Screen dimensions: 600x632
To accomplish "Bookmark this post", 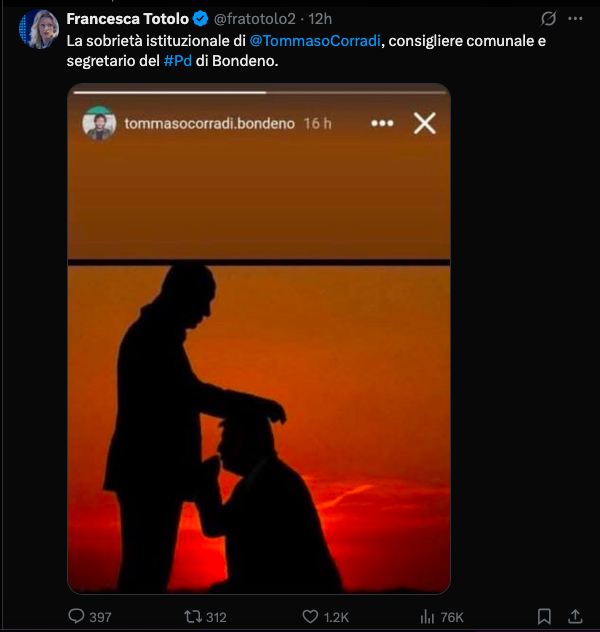I will [544, 617].
